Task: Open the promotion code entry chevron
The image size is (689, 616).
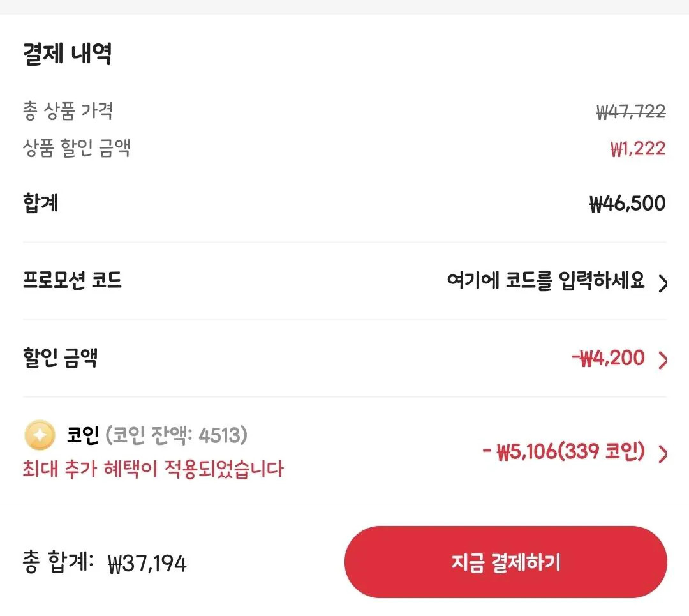Action: [662, 283]
